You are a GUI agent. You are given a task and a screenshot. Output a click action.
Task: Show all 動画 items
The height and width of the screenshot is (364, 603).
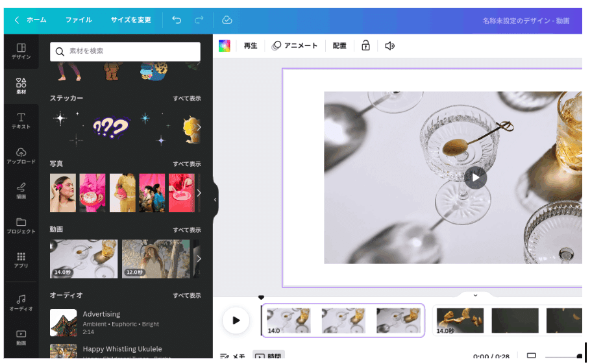187,230
